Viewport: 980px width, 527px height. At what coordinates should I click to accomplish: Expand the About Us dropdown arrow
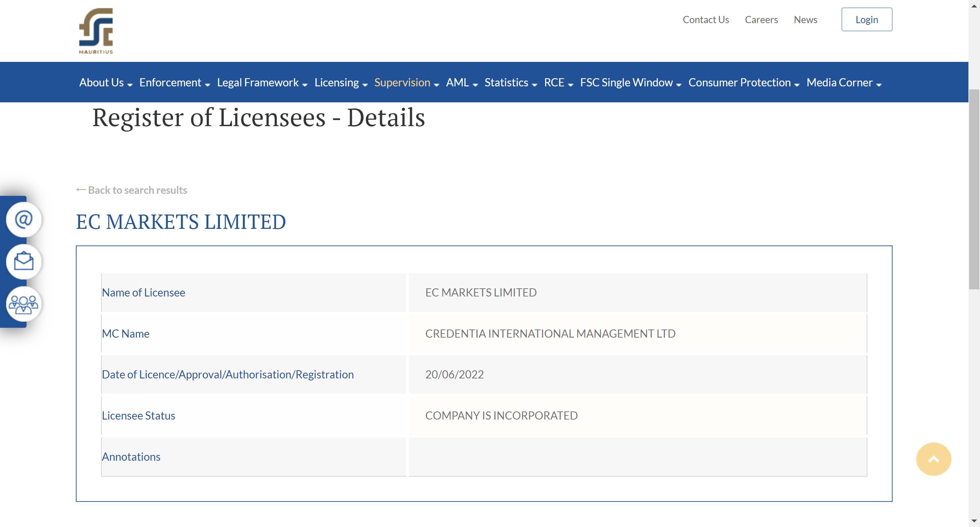pyautogui.click(x=130, y=85)
